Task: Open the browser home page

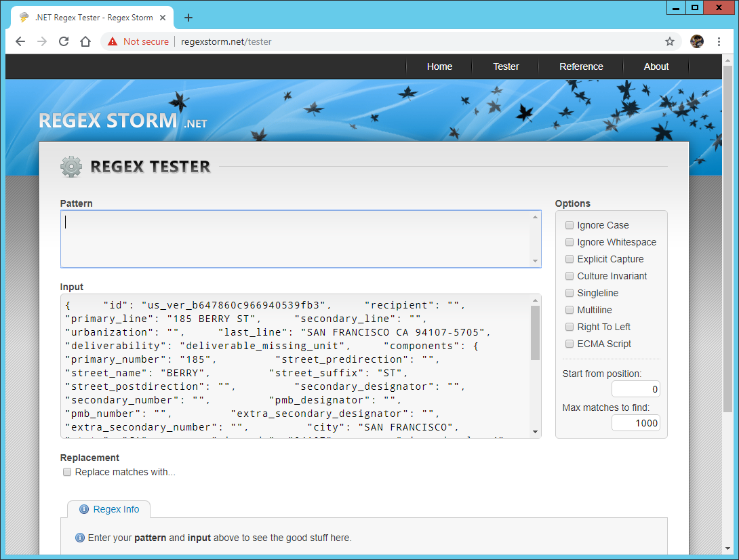Action: click(85, 41)
